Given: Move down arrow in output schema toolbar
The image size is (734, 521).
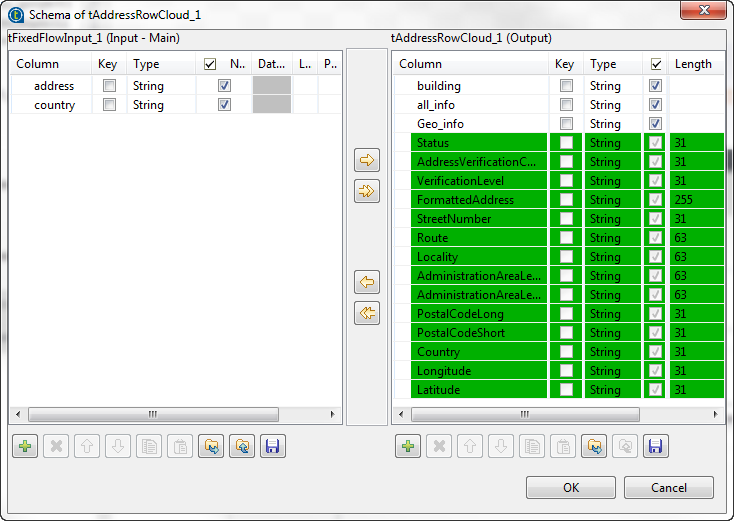Looking at the screenshot, I should coord(501,446).
